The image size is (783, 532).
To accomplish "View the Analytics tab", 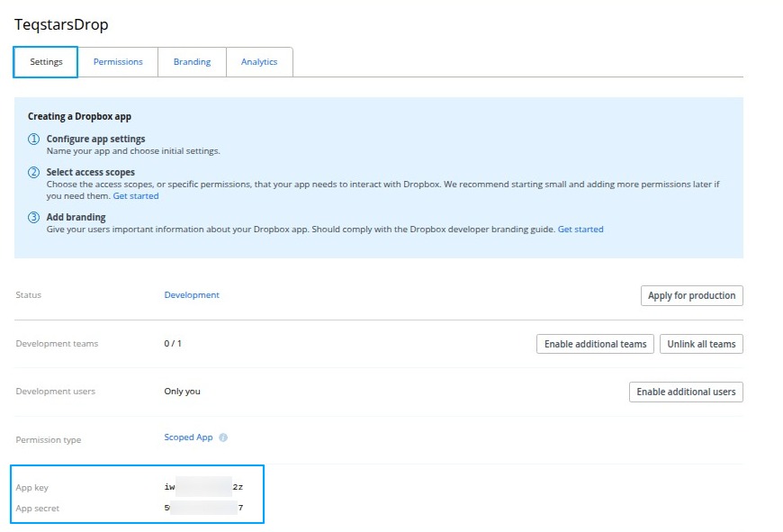I will pyautogui.click(x=259, y=62).
